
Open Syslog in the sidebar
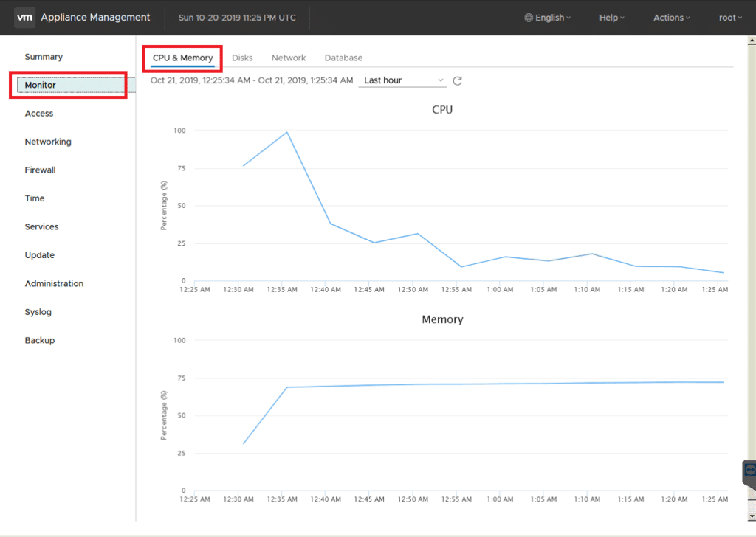[x=38, y=312]
